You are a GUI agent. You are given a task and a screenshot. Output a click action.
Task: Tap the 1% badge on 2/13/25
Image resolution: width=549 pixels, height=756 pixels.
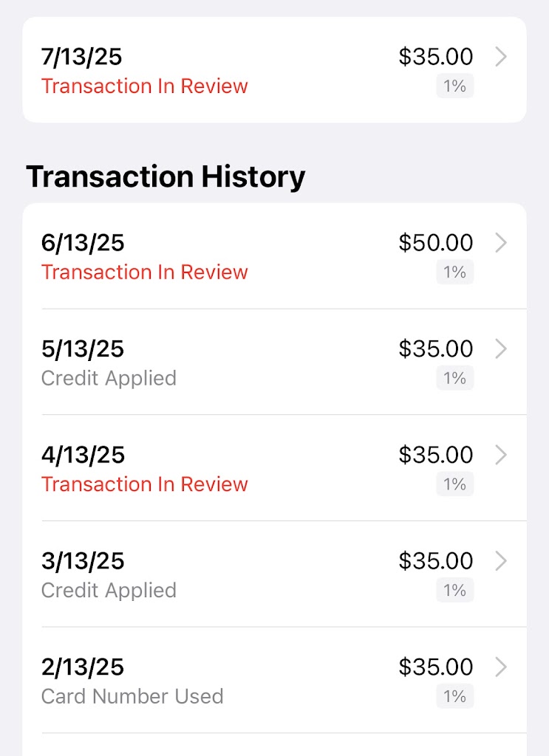pos(454,697)
